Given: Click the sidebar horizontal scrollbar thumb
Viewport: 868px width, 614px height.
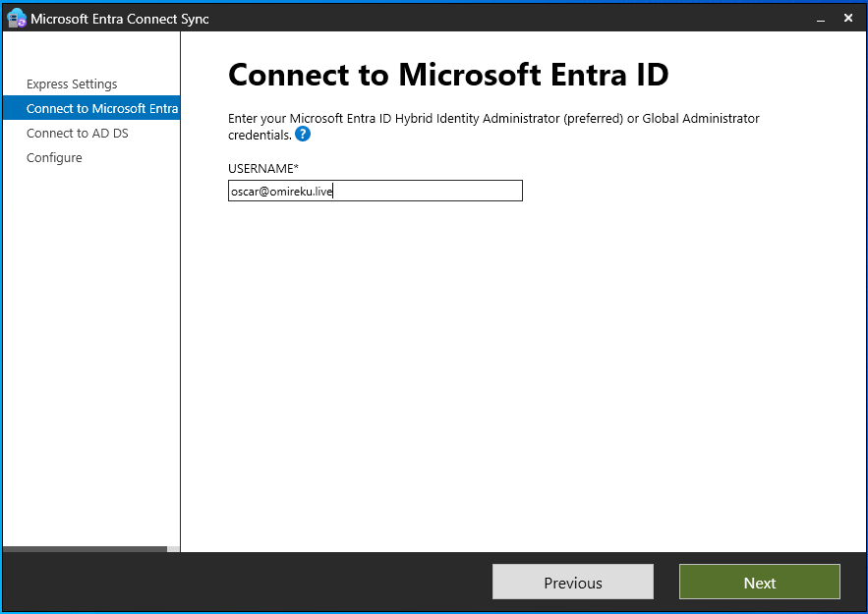Looking at the screenshot, I should click(x=85, y=549).
